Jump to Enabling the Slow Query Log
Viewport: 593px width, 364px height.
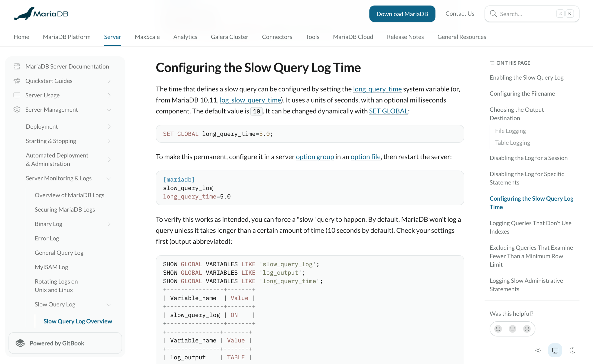tap(527, 78)
